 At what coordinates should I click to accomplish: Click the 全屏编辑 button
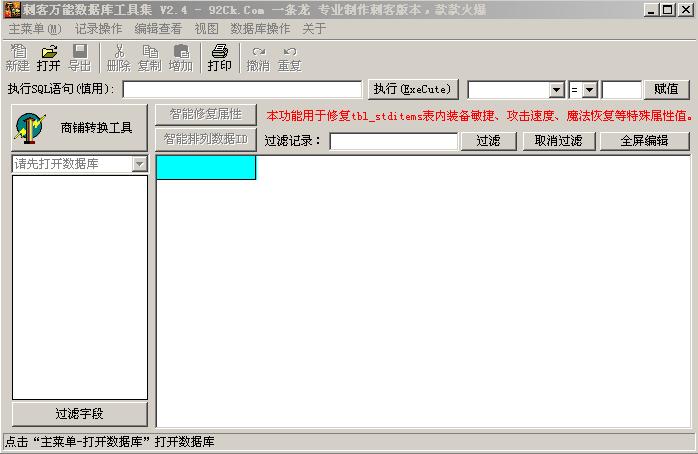point(644,141)
